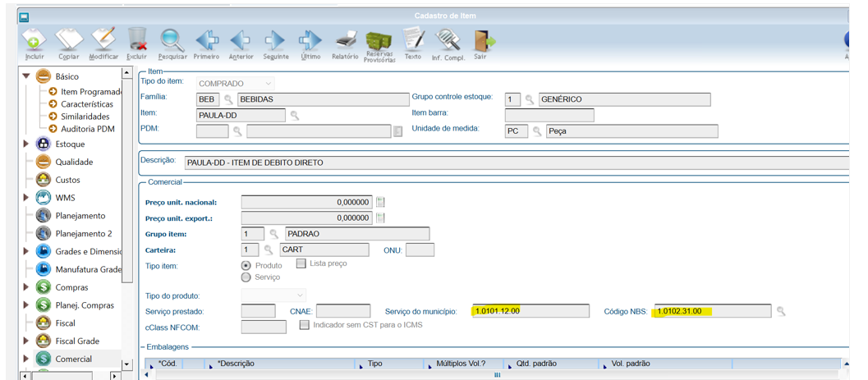Open Pesquisar magnifier in toolbar

point(172,40)
